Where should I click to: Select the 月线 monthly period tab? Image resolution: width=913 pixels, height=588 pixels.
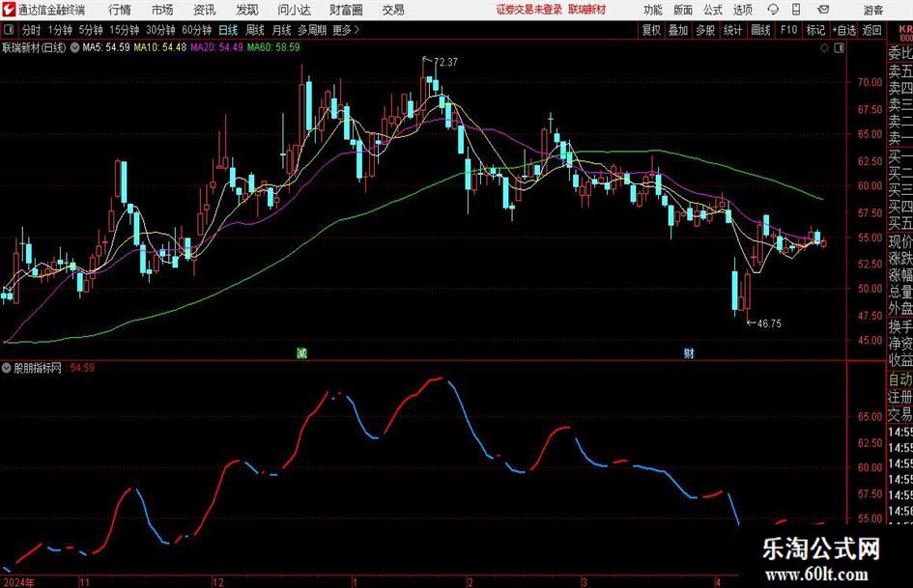click(x=282, y=30)
